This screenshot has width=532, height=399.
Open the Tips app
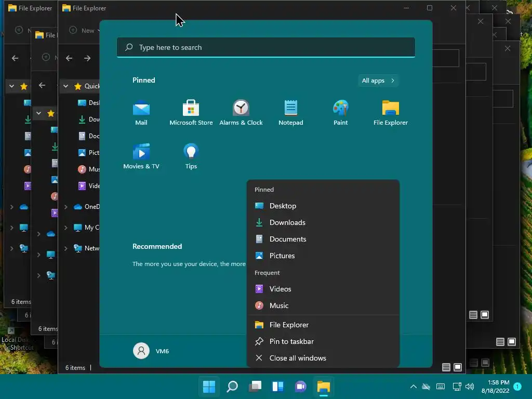click(191, 156)
